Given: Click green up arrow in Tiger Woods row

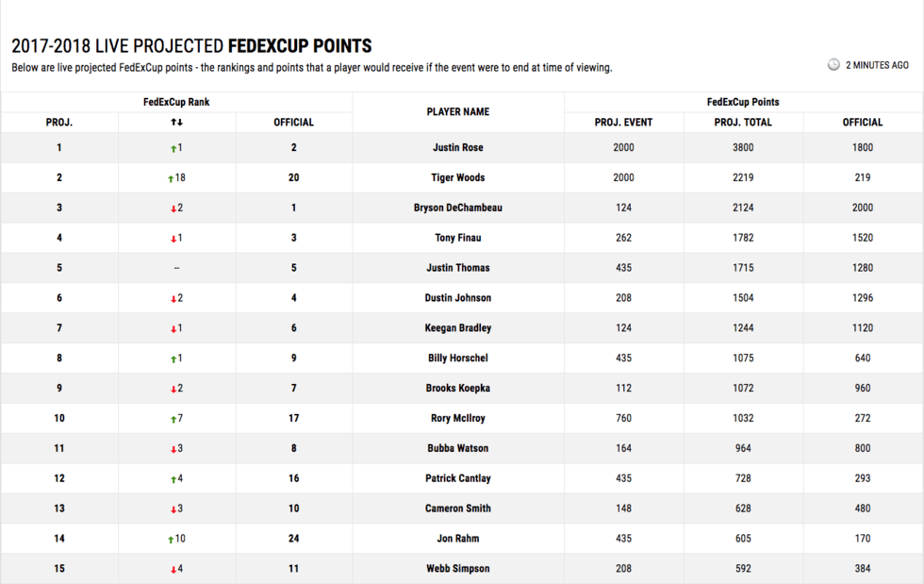Looking at the screenshot, I should click(170, 178).
